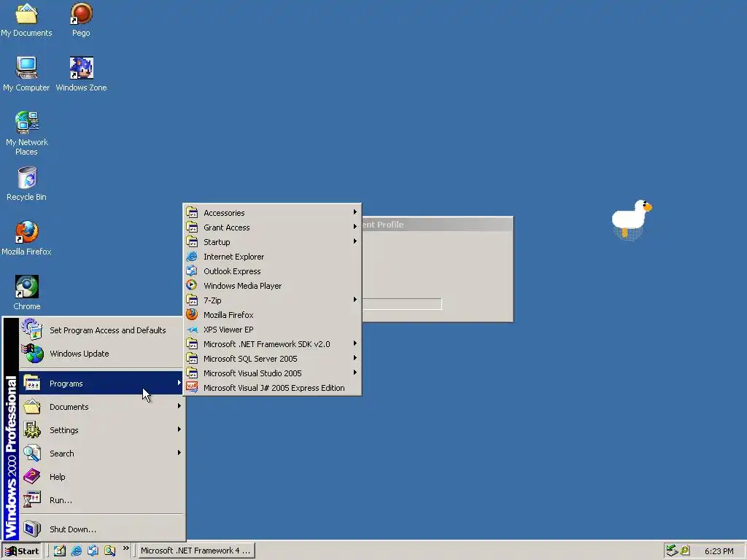Launch Internet Explorer from quick launch
This screenshot has height=560, width=747.
(76, 551)
